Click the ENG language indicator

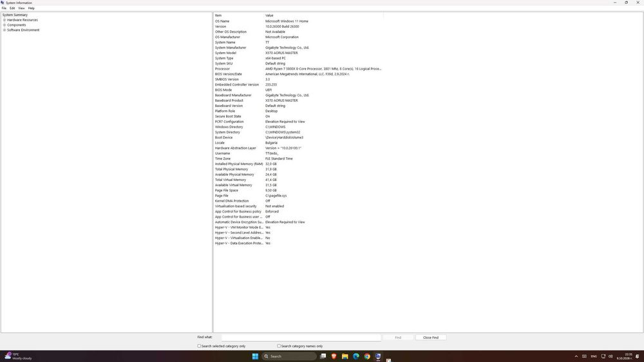[594, 356]
